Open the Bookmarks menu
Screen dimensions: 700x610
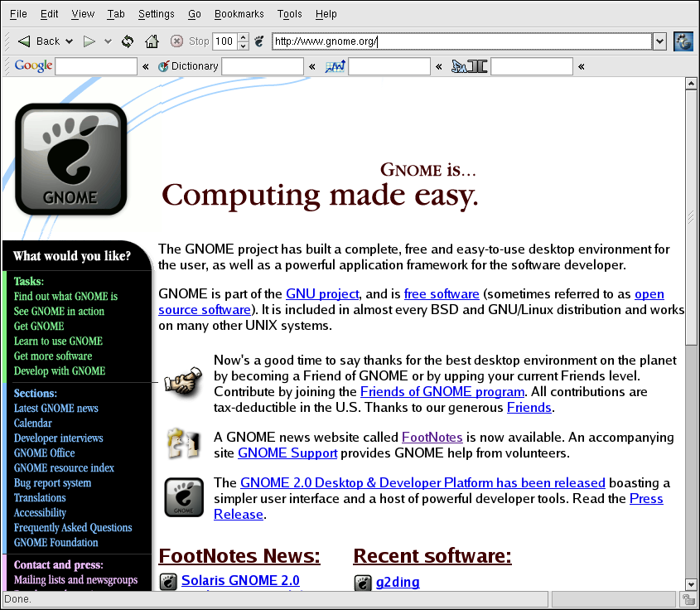(x=237, y=14)
